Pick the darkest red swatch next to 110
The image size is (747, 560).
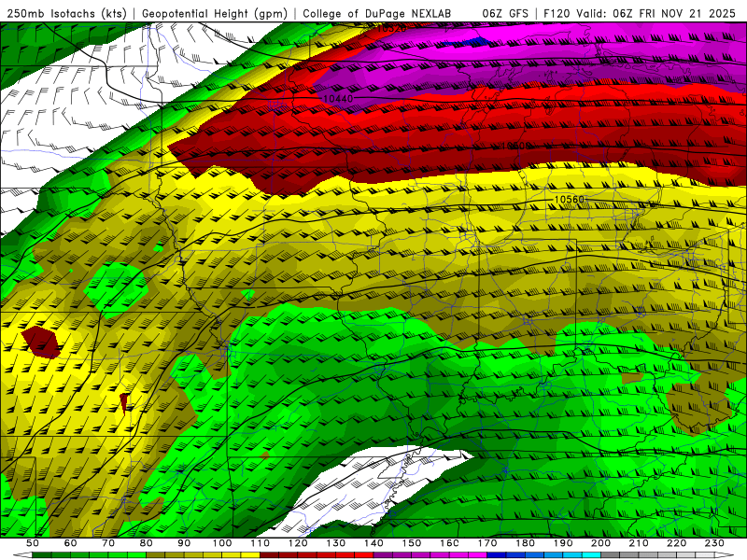(x=269, y=554)
